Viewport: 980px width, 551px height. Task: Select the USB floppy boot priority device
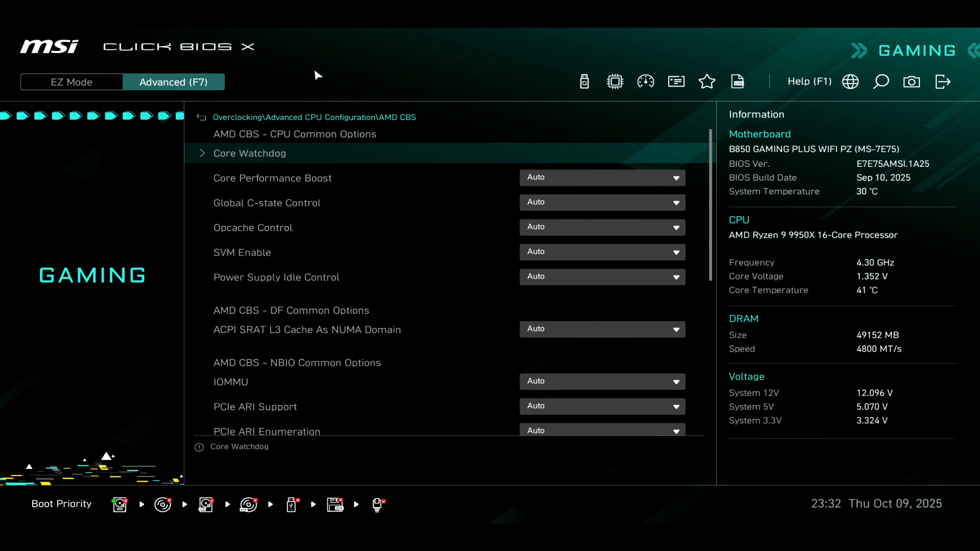point(335,505)
